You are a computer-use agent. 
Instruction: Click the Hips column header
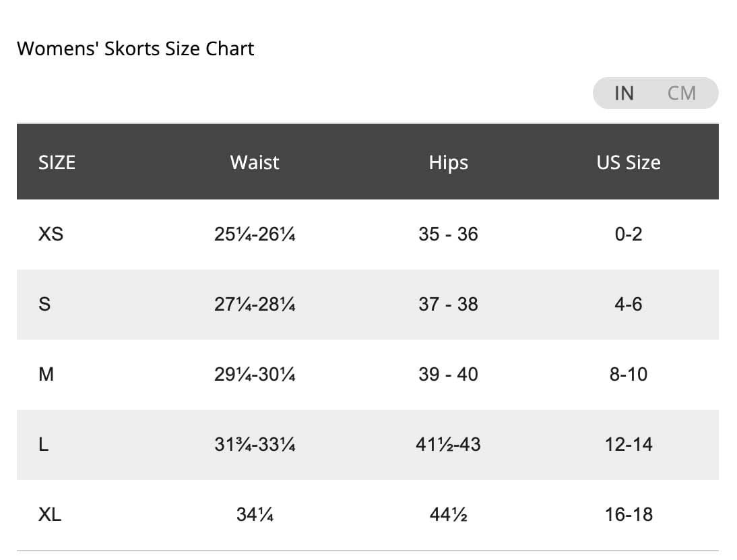pos(448,162)
